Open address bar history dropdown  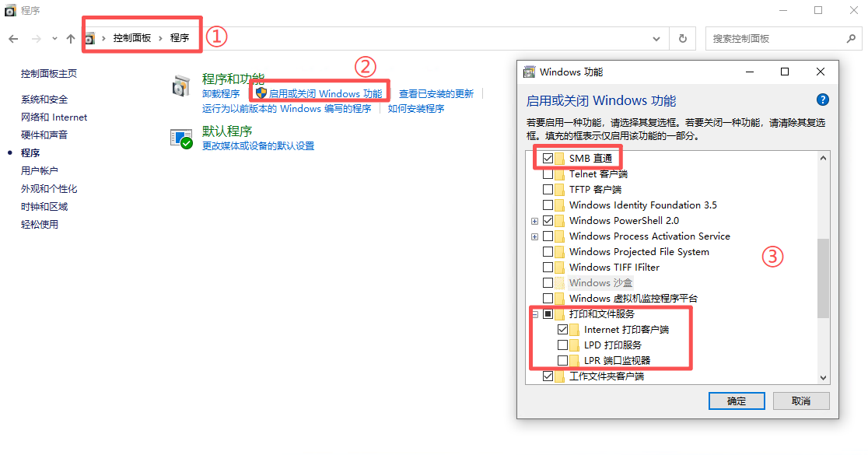click(656, 39)
